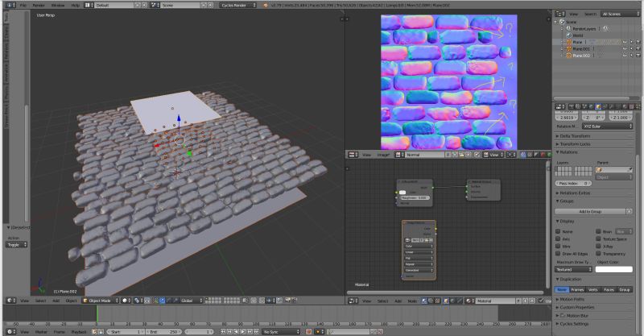The height and width of the screenshot is (336, 644).
Task: Select RenderLayers in the outliner
Action: (x=584, y=29)
